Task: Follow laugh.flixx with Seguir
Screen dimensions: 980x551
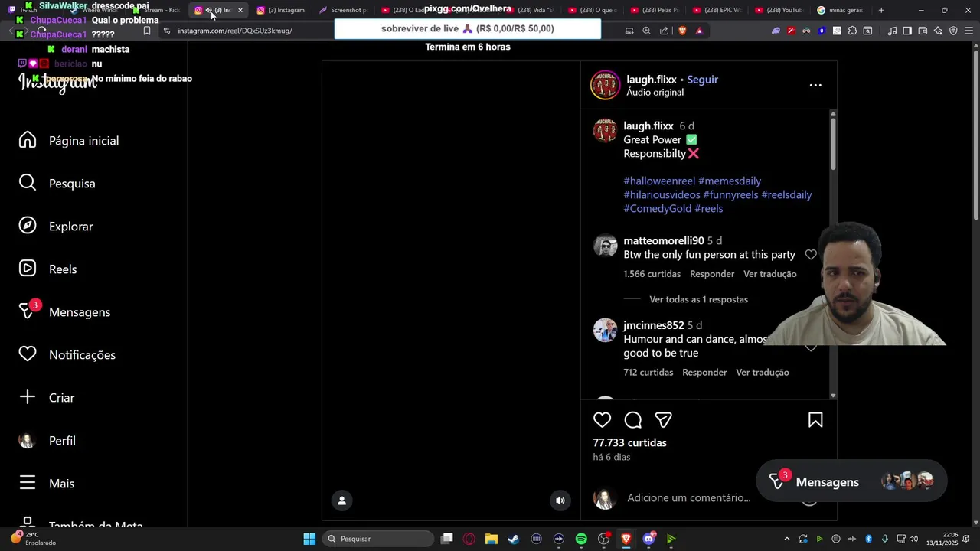Action: click(x=702, y=80)
